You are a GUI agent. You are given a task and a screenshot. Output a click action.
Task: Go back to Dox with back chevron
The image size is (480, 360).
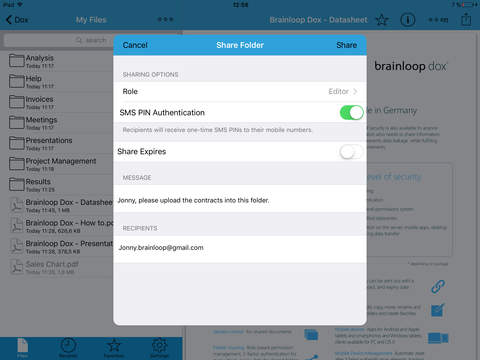(17, 20)
